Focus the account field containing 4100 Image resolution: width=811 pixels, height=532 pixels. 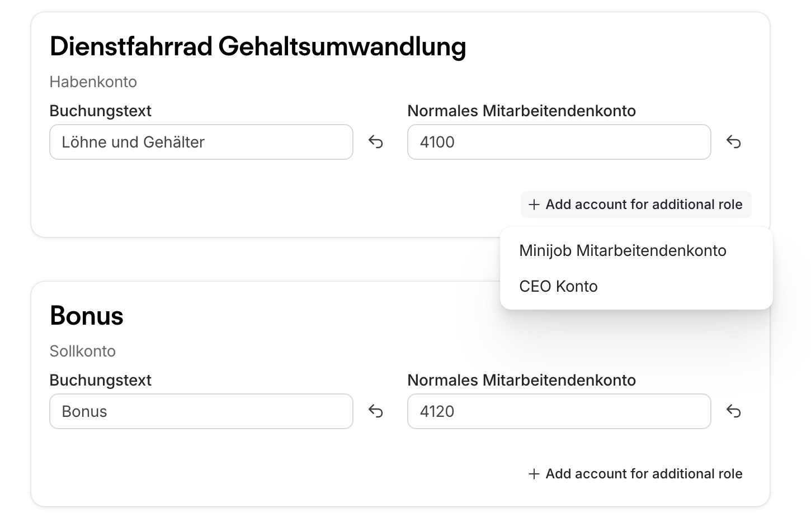point(559,142)
